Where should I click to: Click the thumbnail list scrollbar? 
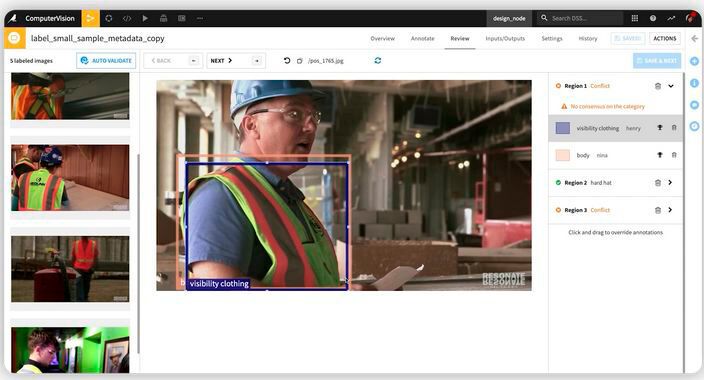click(138, 254)
